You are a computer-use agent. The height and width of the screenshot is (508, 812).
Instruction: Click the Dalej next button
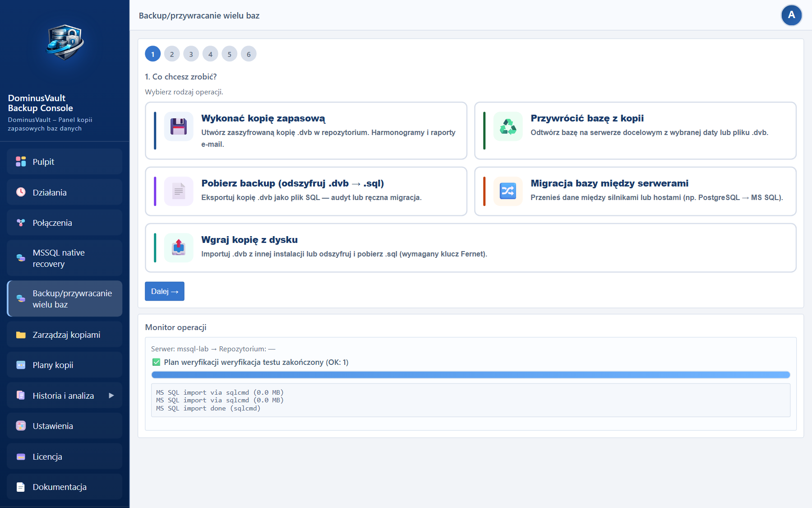coord(165,291)
